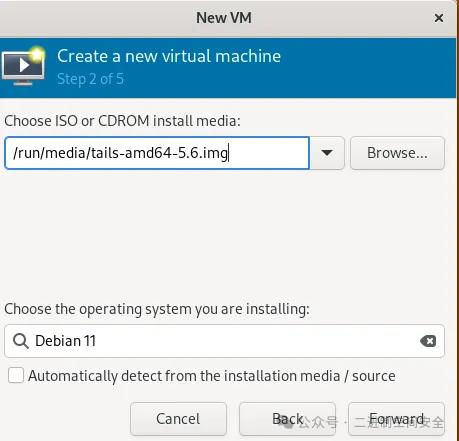Proceed with the Forward button
The image size is (459, 441).
pos(396,419)
